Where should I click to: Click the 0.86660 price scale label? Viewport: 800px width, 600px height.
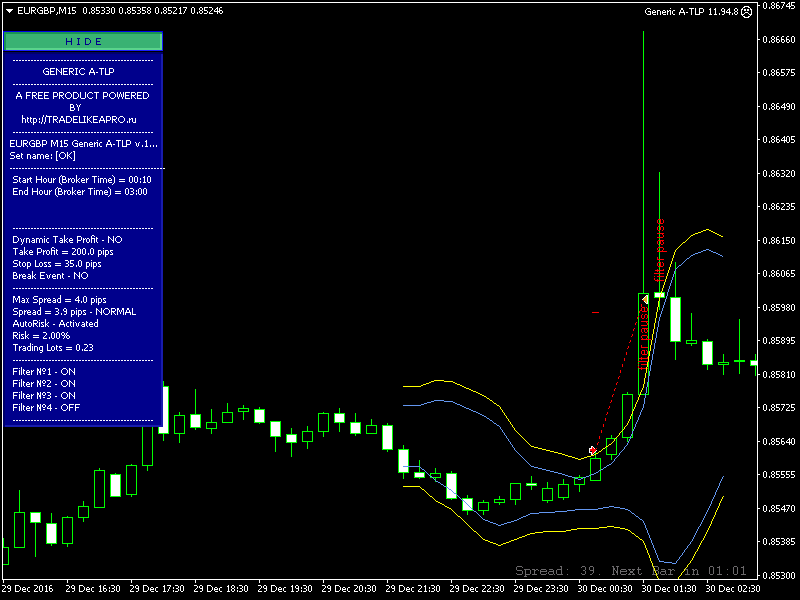click(x=779, y=40)
